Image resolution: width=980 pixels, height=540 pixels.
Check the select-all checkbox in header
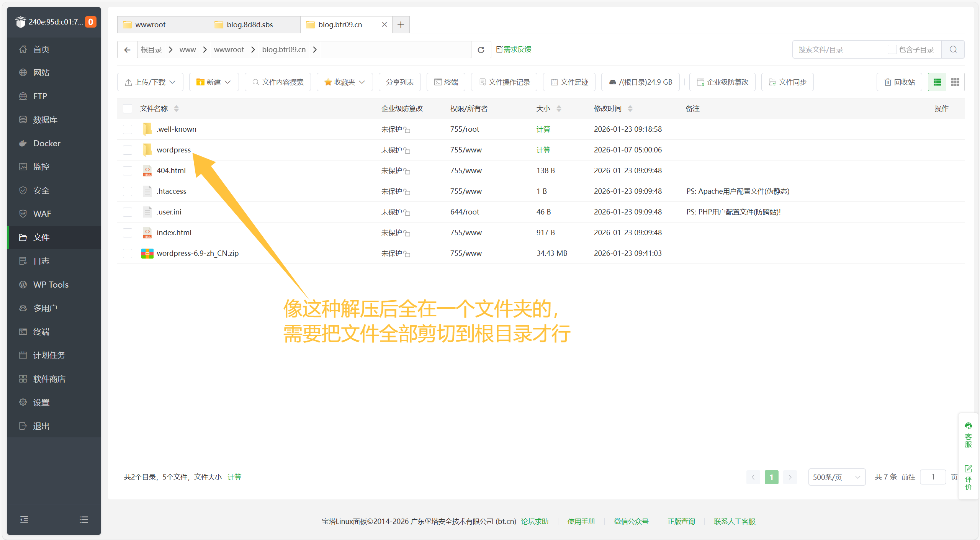click(127, 108)
